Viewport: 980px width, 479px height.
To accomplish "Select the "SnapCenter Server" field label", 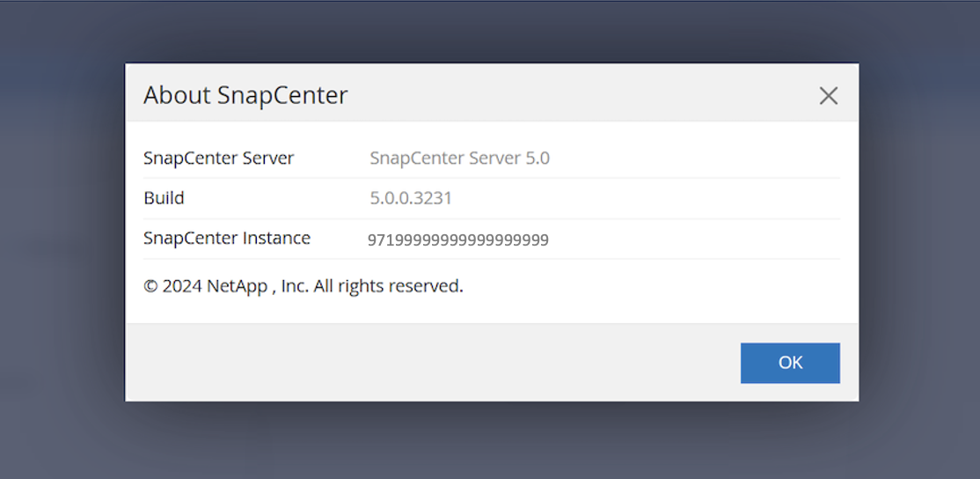I will (218, 158).
